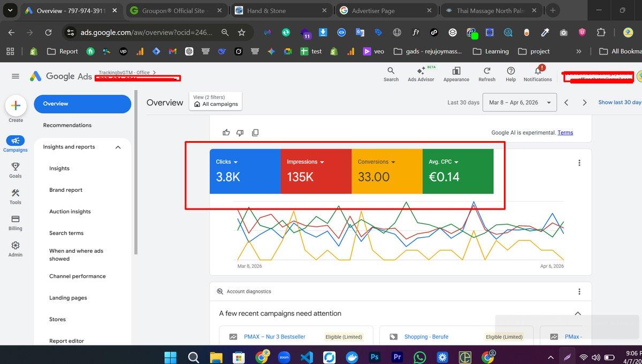Viewport: 642px width, 364px height.
Task: Go to previous date range arrow
Action: (566, 102)
